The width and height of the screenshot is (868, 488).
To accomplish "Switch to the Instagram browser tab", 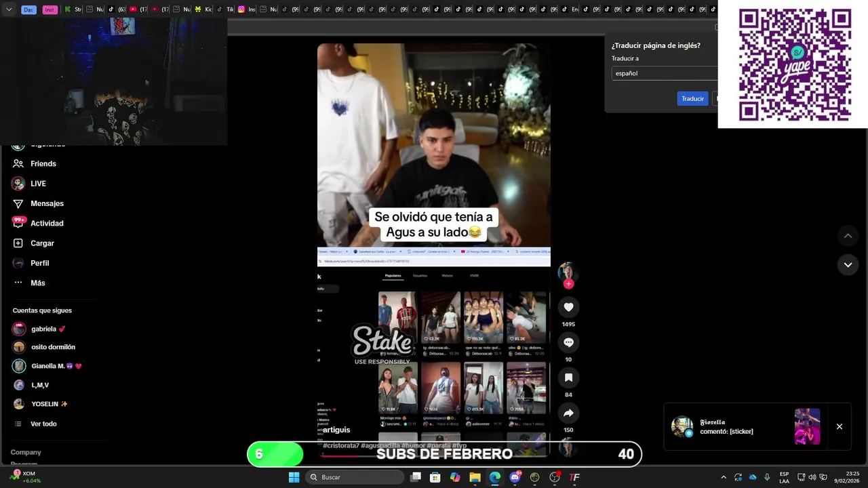I will pos(246,9).
